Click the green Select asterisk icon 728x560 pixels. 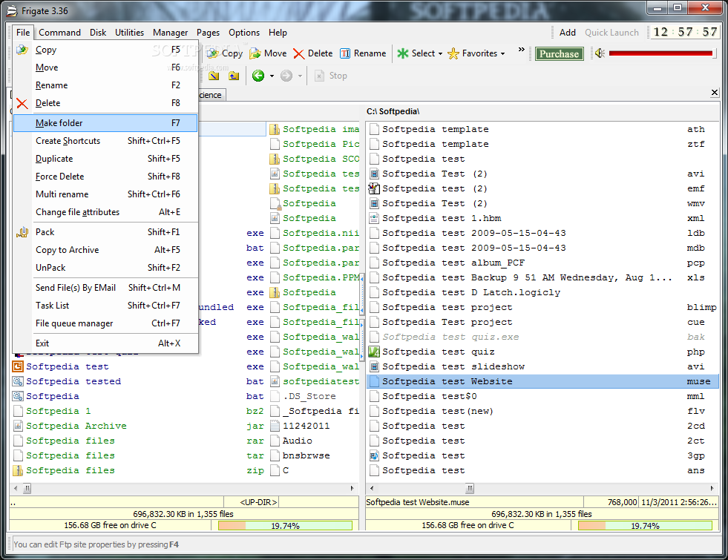click(x=402, y=53)
